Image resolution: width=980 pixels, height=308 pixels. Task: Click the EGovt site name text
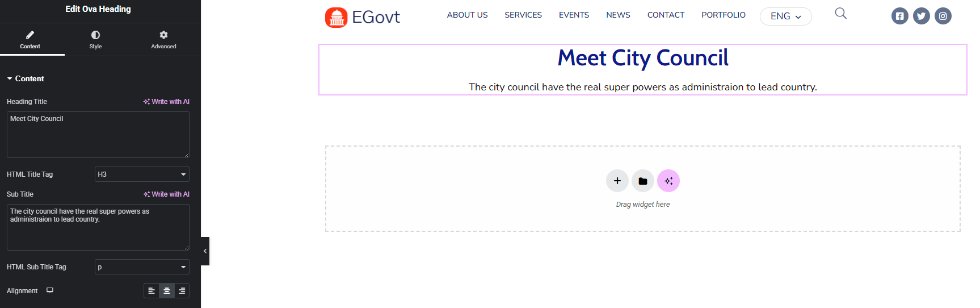[376, 17]
